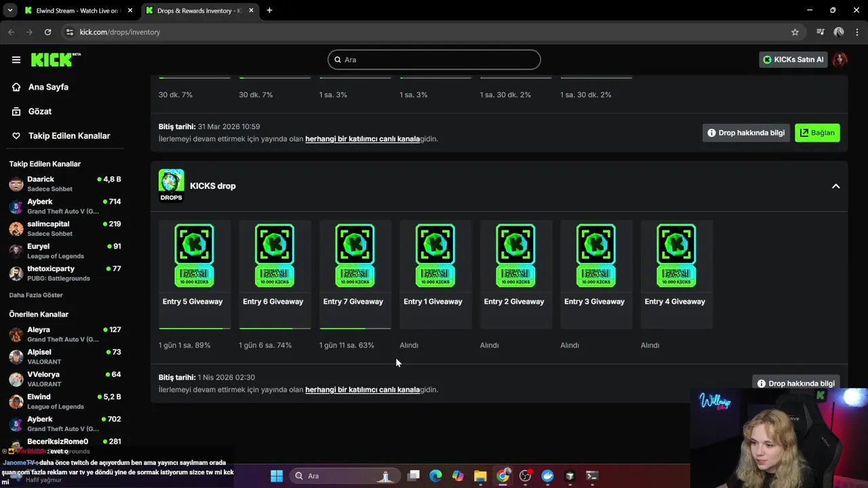
Task: Open thetoxicparty channel
Action: pyautogui.click(x=65, y=273)
